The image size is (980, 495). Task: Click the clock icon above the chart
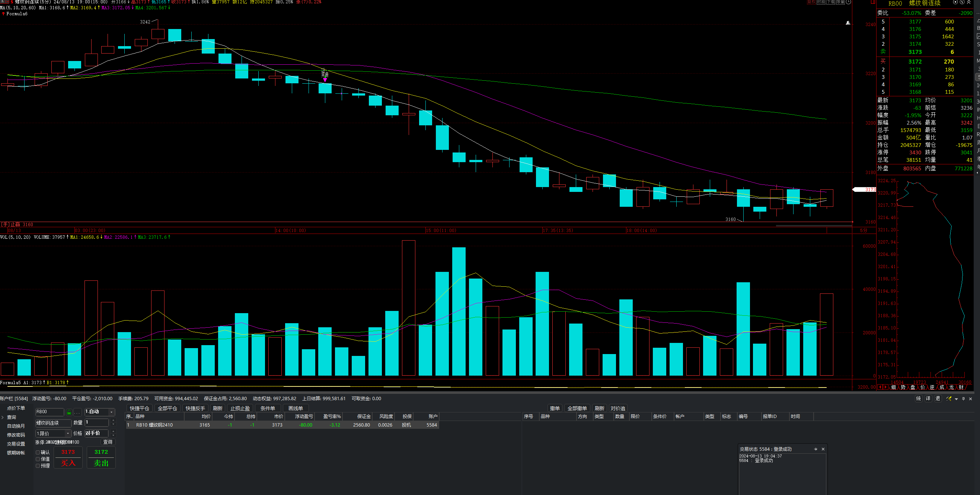coord(848,1)
